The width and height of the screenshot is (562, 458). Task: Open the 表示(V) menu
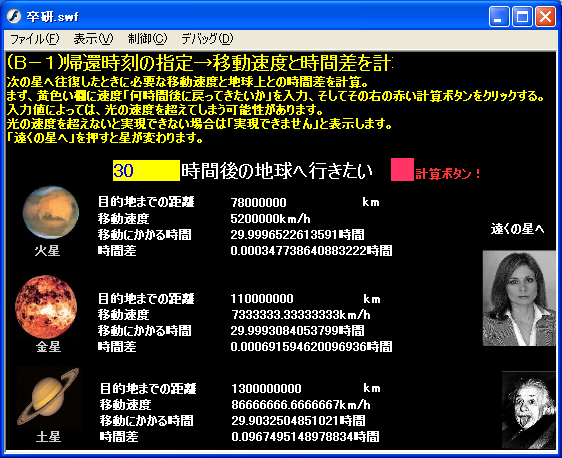[x=93, y=39]
